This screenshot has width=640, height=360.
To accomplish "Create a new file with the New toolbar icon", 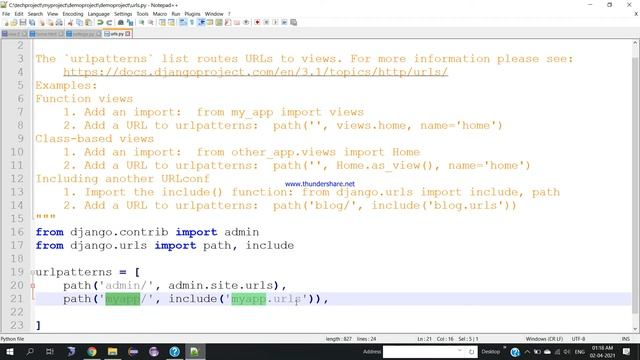I will pyautogui.click(x=6, y=22).
